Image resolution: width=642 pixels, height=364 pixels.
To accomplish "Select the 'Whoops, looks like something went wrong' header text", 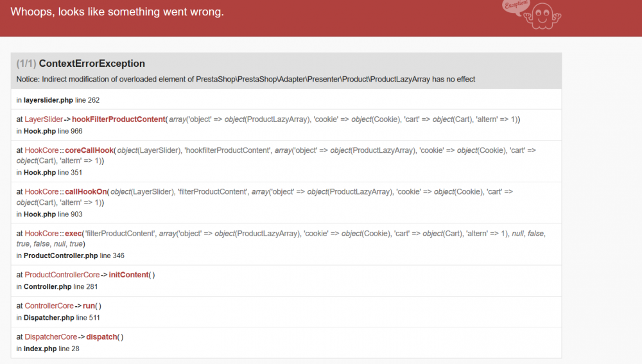I will pyautogui.click(x=117, y=12).
